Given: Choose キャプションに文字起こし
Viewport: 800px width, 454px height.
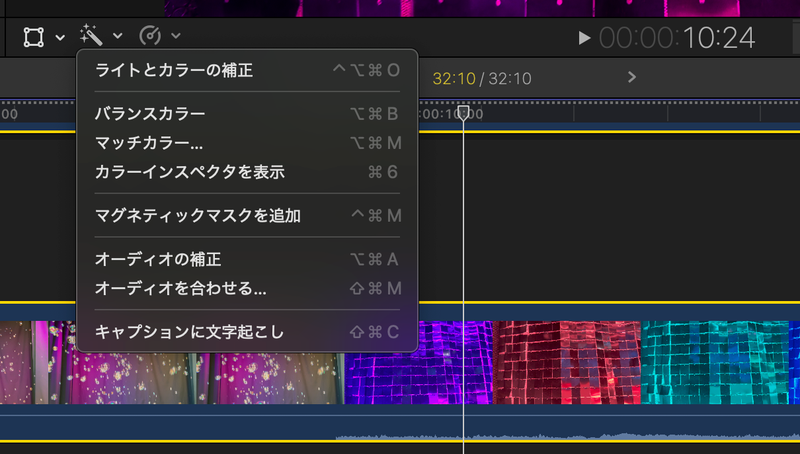Looking at the screenshot, I should pos(247,332).
